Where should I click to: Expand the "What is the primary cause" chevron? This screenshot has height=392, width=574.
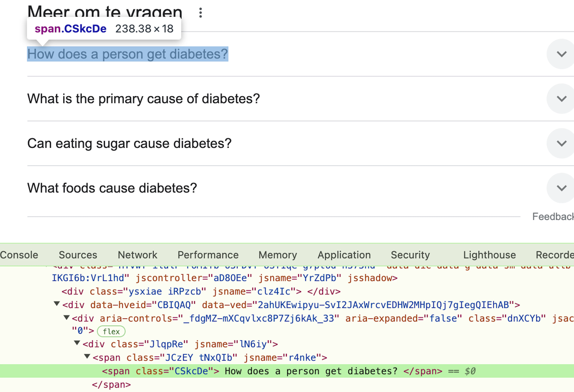pyautogui.click(x=561, y=99)
